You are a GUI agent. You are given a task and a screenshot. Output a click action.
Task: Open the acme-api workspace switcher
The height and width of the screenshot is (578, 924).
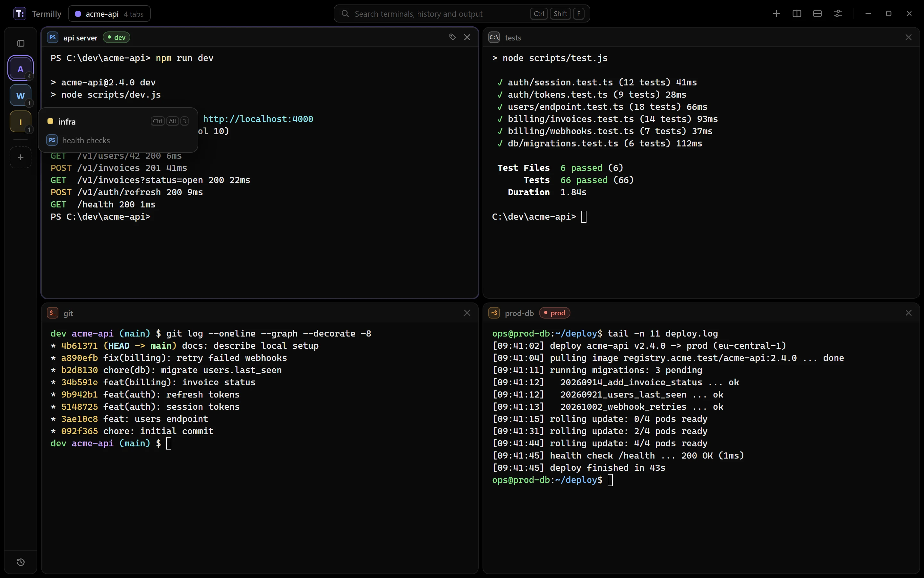pyautogui.click(x=109, y=14)
